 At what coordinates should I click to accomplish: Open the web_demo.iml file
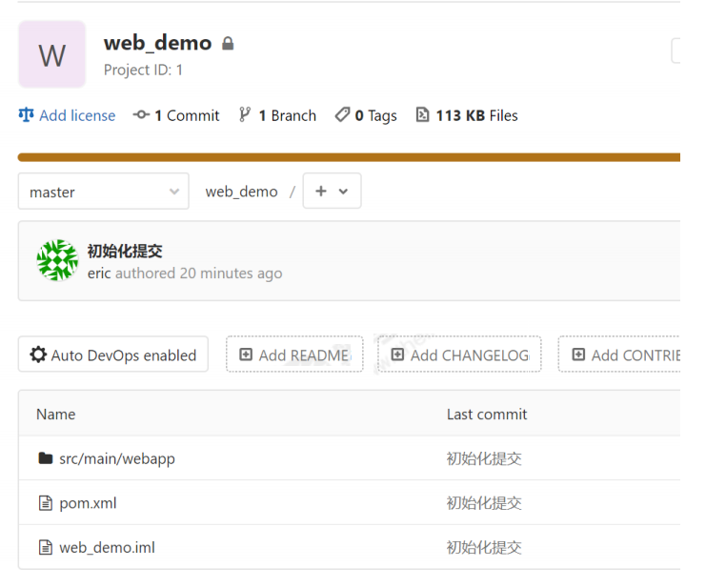pos(107,547)
